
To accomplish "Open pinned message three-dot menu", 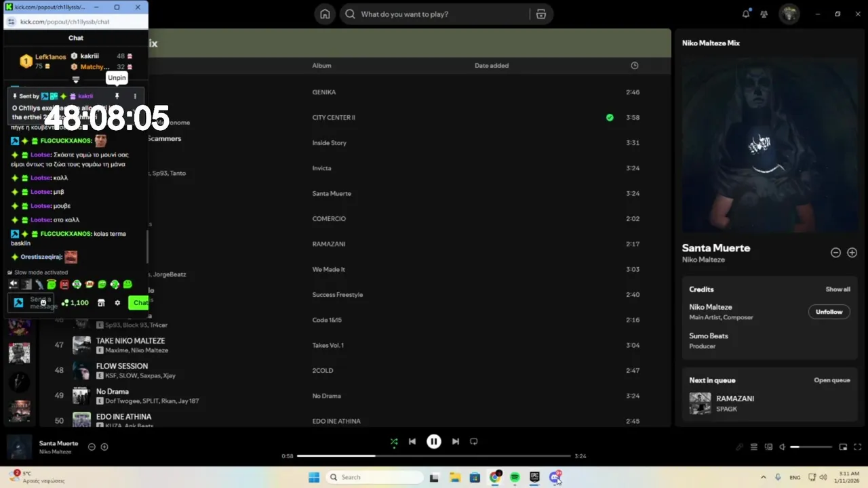I will tap(135, 96).
